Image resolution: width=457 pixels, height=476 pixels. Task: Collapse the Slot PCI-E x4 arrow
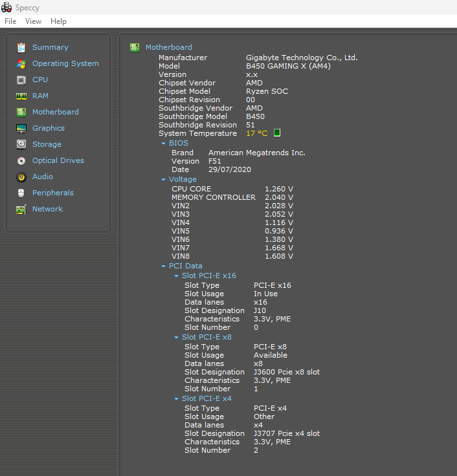point(176,399)
